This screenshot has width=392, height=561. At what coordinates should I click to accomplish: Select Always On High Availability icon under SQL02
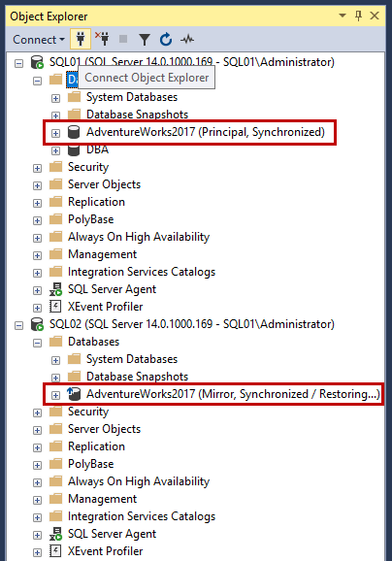click(56, 481)
